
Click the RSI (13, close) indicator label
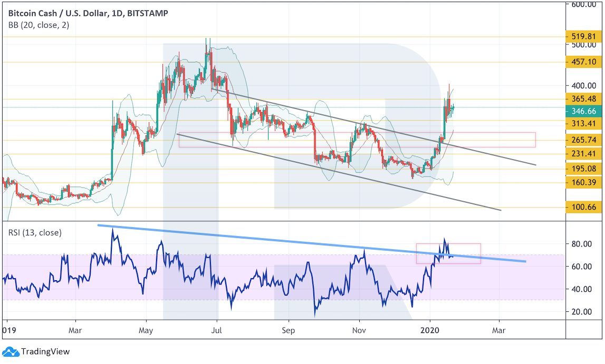(x=35, y=233)
